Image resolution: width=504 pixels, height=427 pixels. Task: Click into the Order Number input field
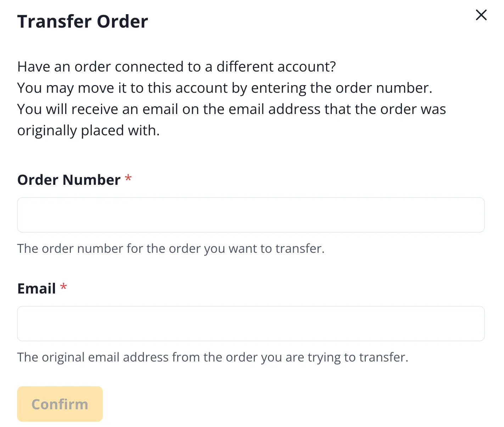[x=251, y=215]
